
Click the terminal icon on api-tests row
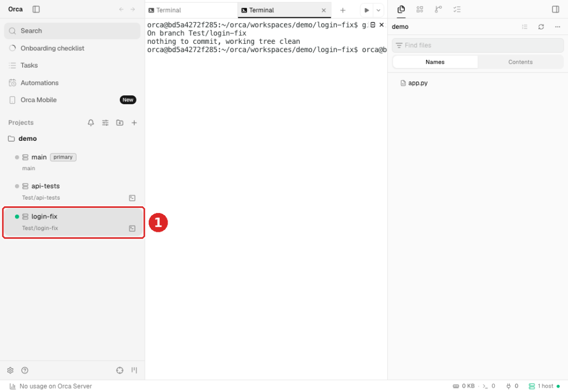(132, 198)
